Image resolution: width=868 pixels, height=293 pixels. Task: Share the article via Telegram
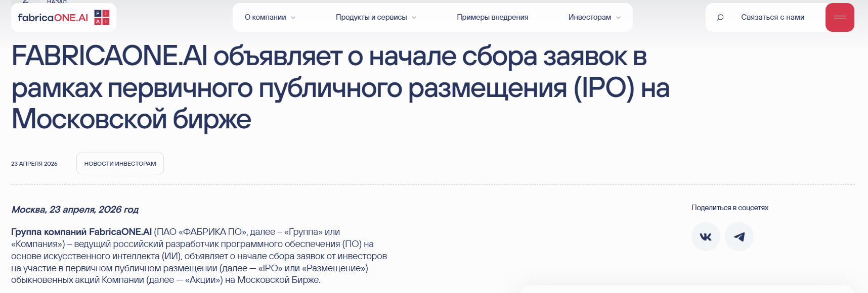(x=739, y=237)
